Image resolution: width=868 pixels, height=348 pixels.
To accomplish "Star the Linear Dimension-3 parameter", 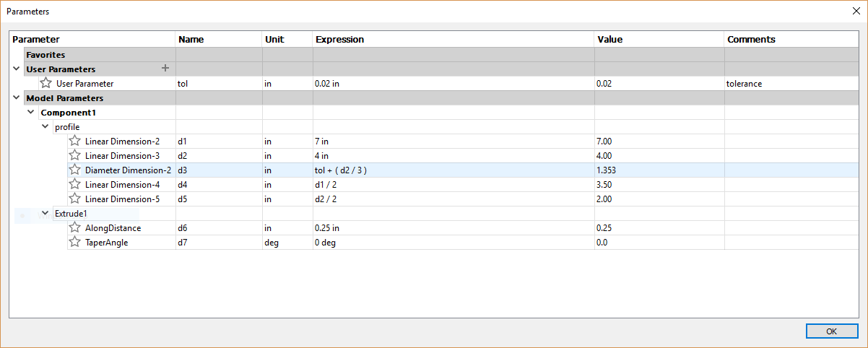I will [74, 155].
